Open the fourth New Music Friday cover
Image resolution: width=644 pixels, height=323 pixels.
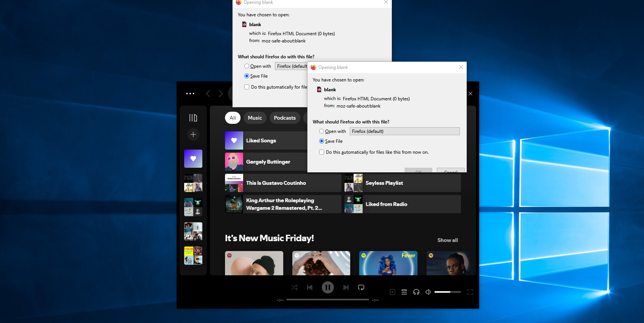[451, 263]
